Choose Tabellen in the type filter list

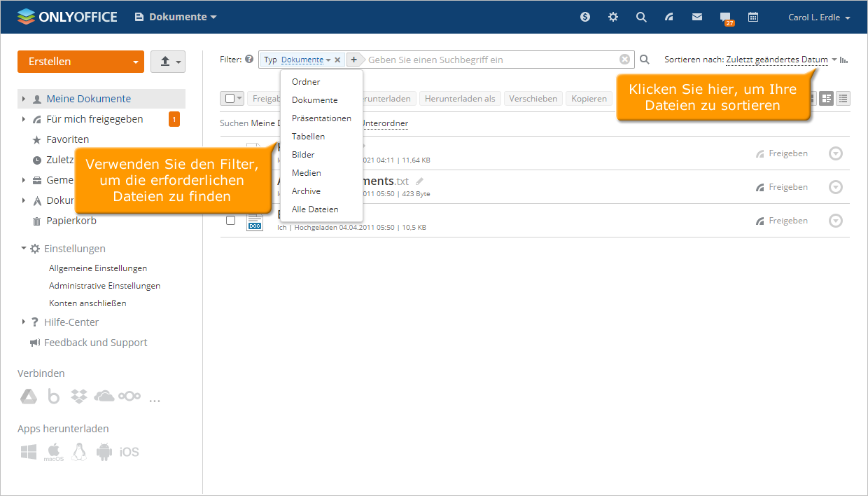point(308,137)
